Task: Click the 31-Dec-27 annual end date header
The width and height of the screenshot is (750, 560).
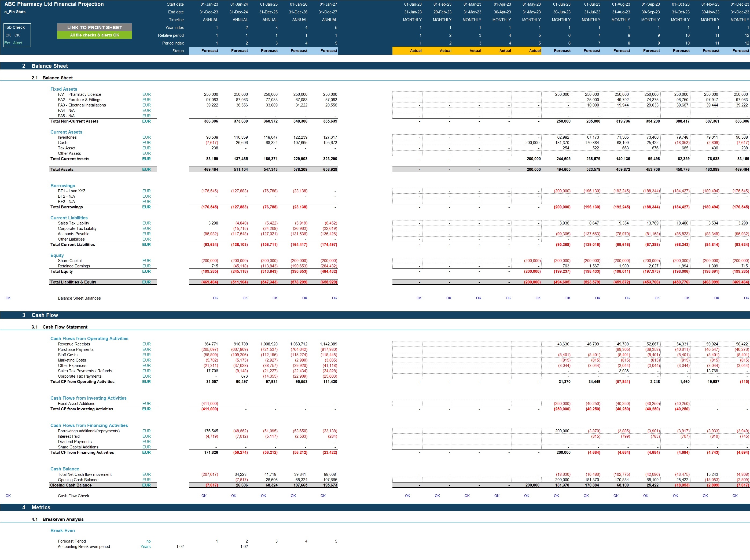Action: pyautogui.click(x=328, y=12)
